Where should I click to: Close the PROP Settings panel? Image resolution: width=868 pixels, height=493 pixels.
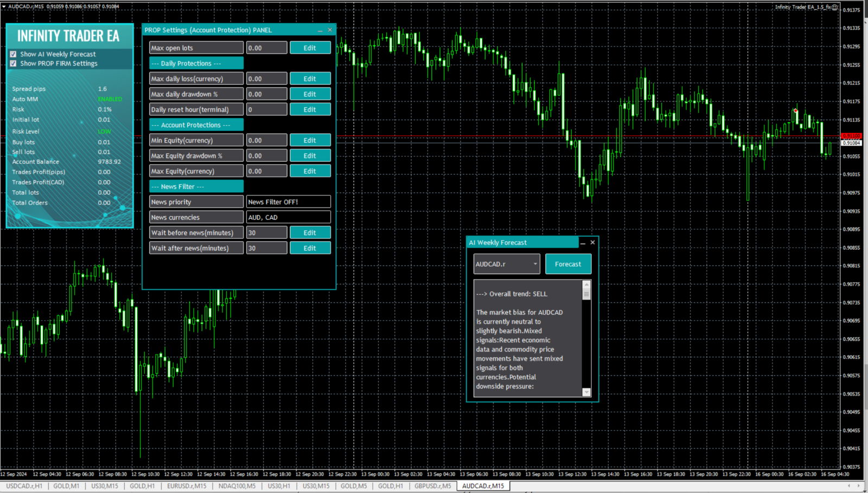330,30
